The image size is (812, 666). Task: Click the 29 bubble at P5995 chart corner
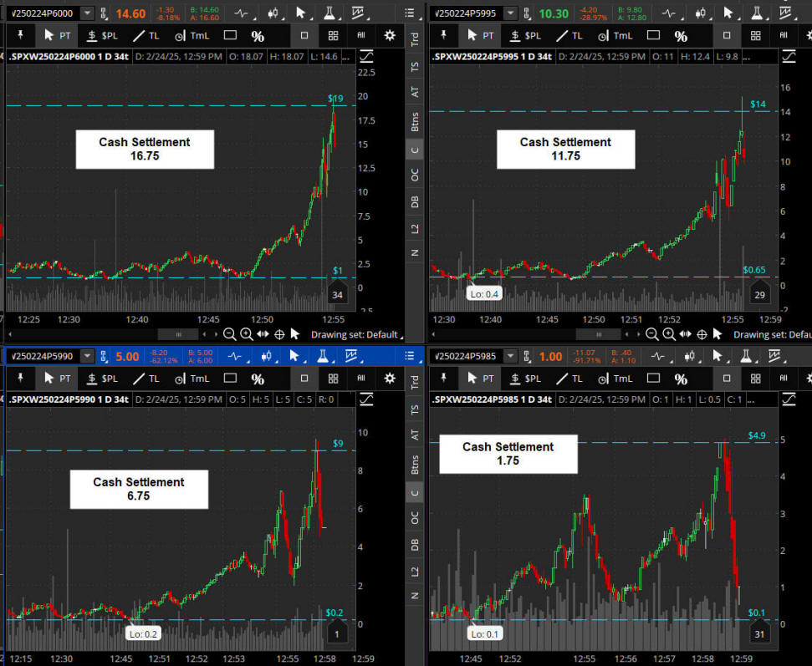tap(759, 293)
